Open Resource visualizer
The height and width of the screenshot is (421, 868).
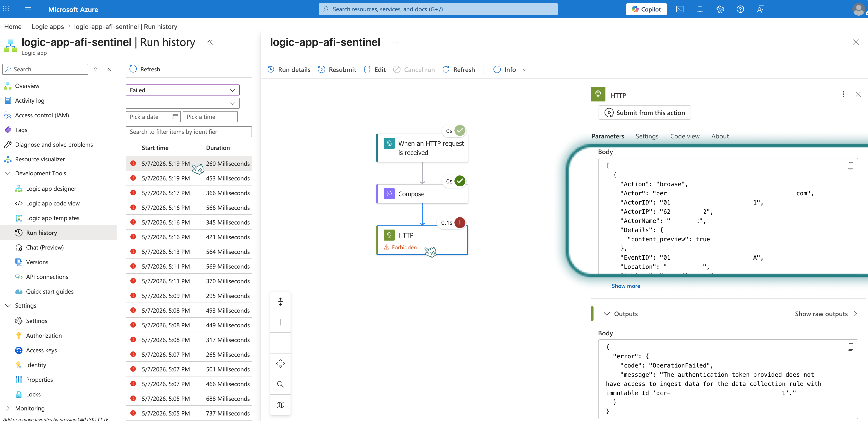coord(40,159)
